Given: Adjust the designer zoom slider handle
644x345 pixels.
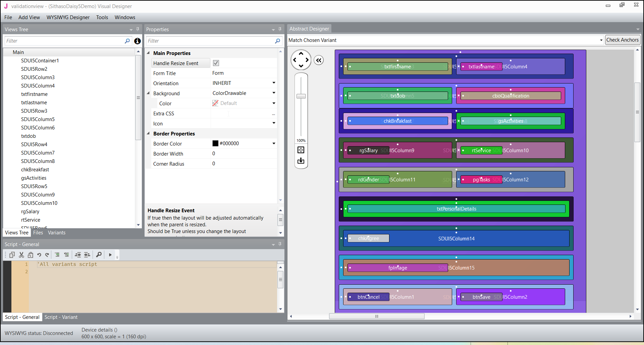Looking at the screenshot, I should tap(301, 96).
